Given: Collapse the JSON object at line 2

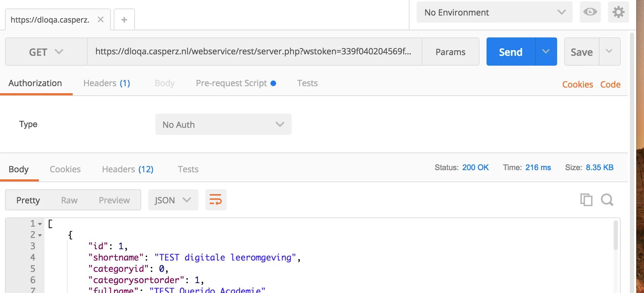Looking at the screenshot, I should [x=40, y=235].
